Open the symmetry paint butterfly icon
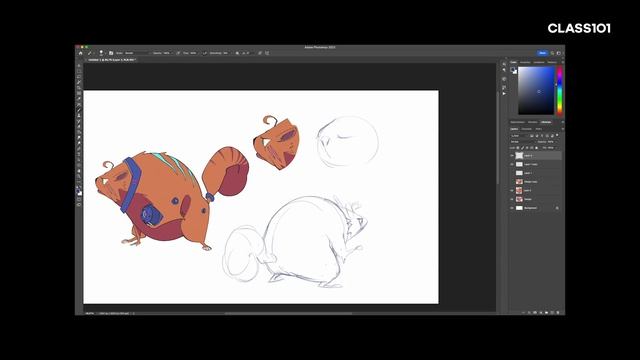This screenshot has width=640, height=360. coord(267,53)
